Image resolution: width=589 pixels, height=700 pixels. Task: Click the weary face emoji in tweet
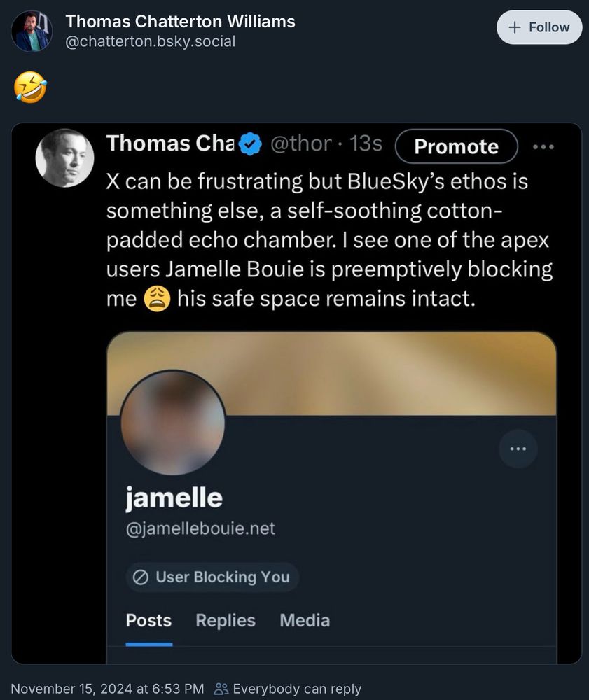pyautogui.click(x=157, y=299)
